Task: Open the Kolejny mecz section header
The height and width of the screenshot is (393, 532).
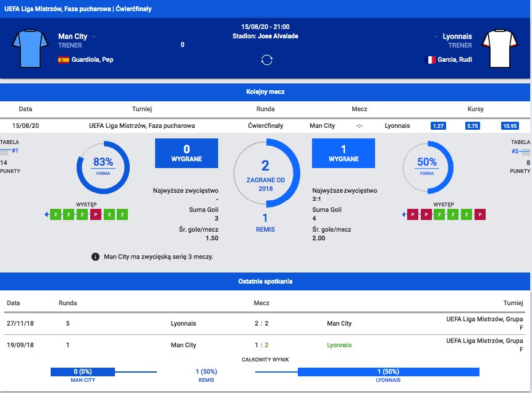Action: [265, 91]
